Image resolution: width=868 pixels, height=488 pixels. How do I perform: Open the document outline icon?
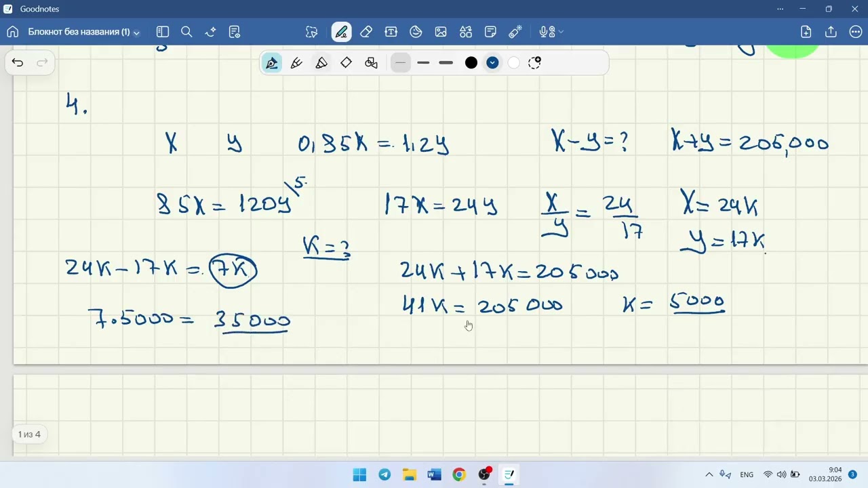coord(235,32)
